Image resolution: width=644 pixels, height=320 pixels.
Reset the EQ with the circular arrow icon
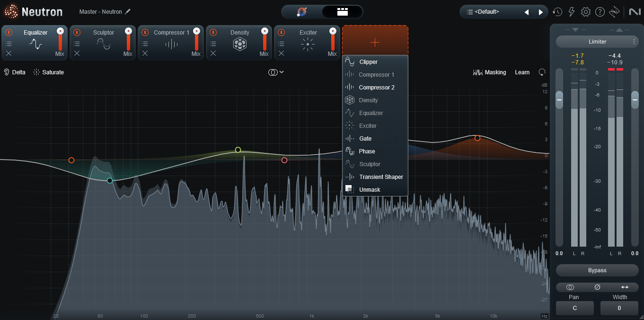542,72
